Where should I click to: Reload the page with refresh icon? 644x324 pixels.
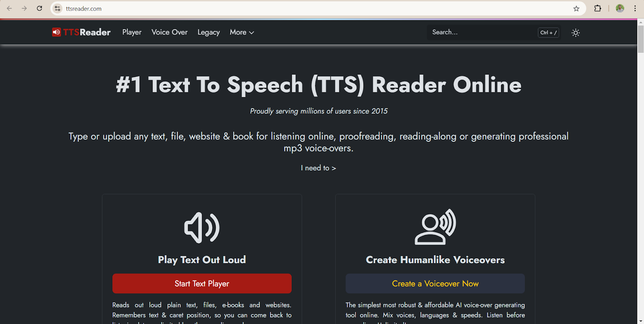click(39, 8)
